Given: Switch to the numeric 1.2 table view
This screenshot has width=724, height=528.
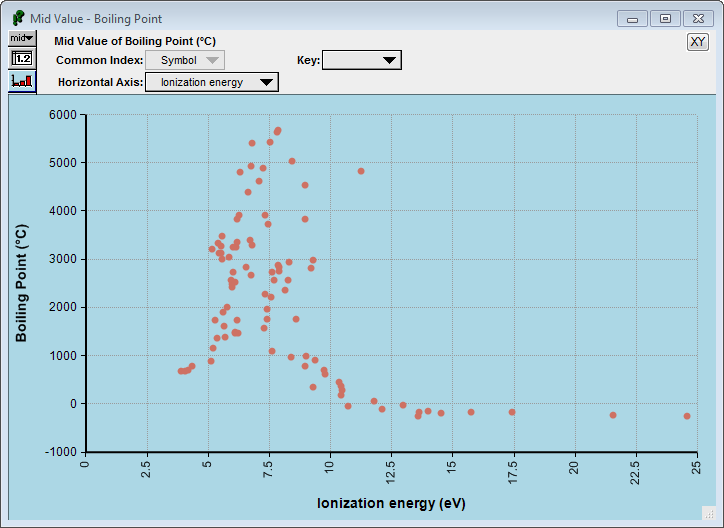Looking at the screenshot, I should [x=22, y=59].
